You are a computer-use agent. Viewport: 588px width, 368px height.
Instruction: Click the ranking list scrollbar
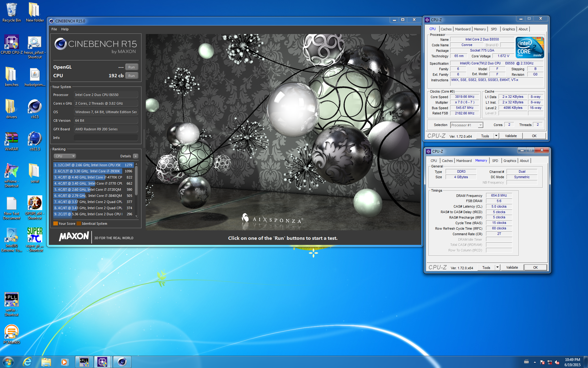click(136, 181)
